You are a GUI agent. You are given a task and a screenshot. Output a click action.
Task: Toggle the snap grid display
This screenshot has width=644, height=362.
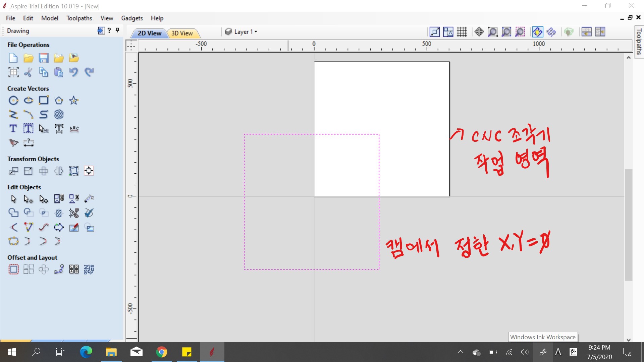462,32
